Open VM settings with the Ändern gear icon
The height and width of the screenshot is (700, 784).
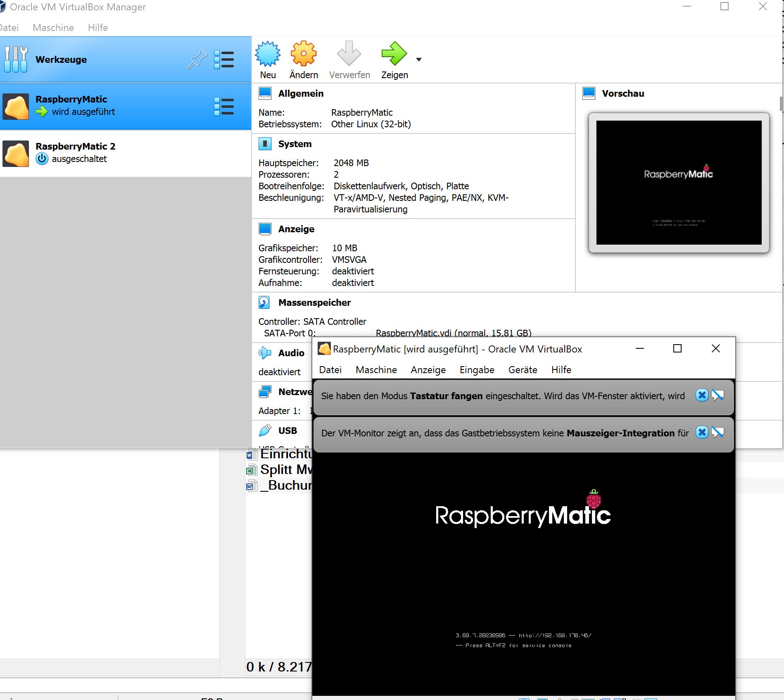[304, 54]
